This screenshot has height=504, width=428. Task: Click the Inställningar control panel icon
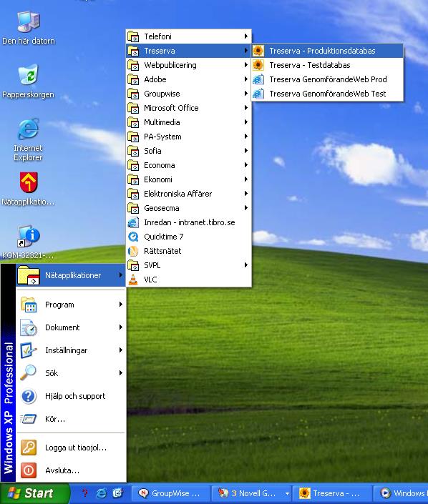click(x=29, y=350)
